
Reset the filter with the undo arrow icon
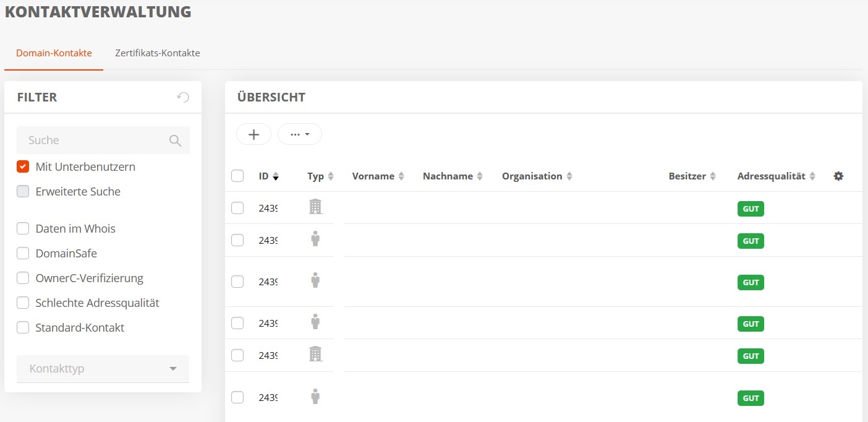point(183,97)
